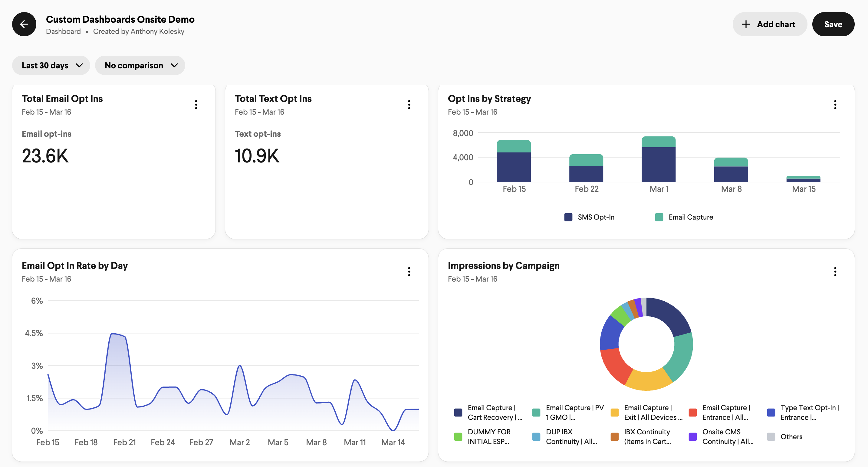Click the Feb 22 stacked bar
Viewport: 868px width, 467px height.
pos(586,168)
